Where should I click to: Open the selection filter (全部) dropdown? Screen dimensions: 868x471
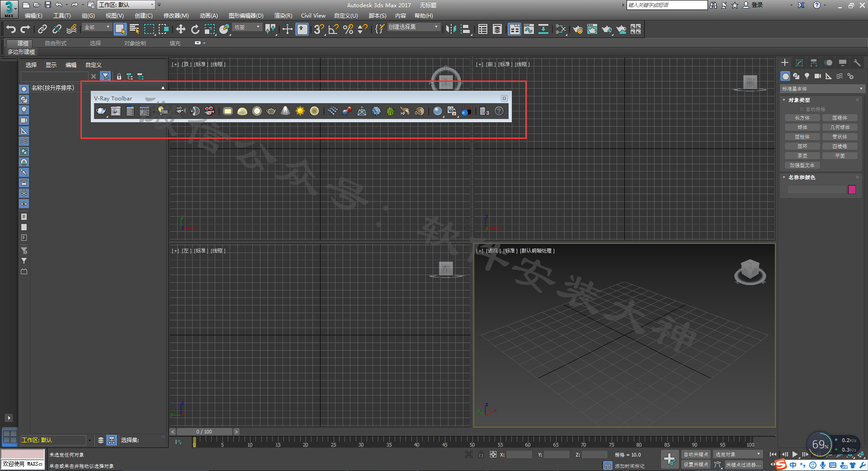tap(97, 28)
